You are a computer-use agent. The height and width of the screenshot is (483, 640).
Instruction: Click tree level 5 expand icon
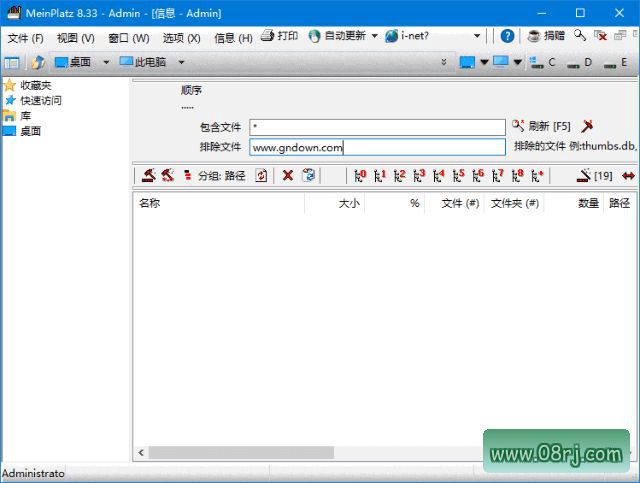[458, 176]
